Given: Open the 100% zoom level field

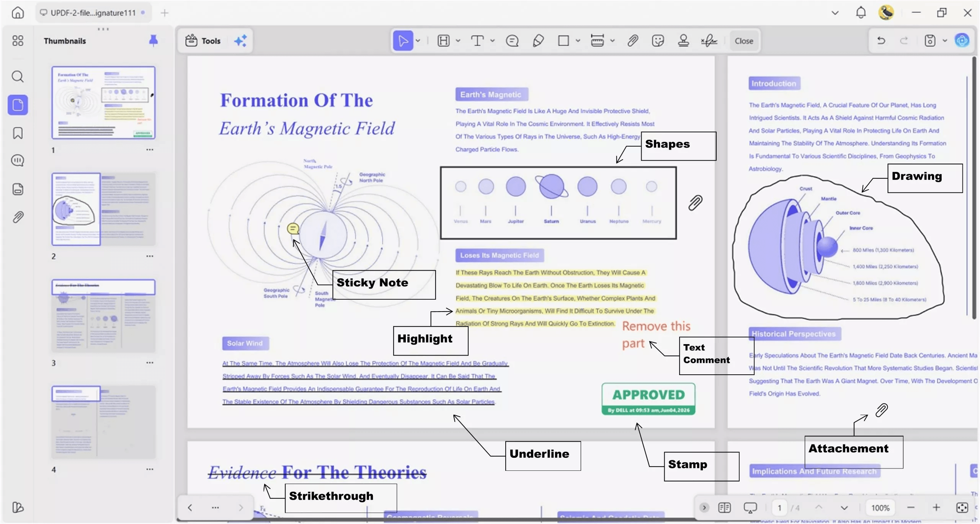Looking at the screenshot, I should (880, 508).
